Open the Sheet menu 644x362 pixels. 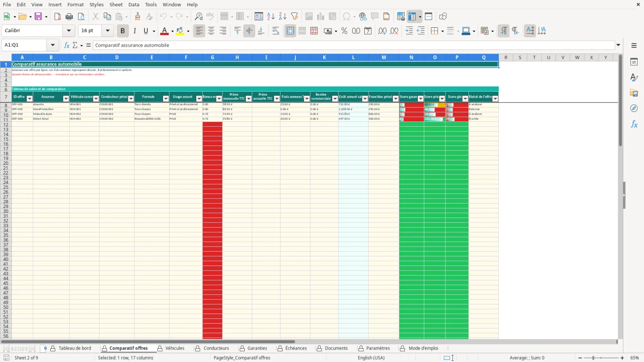pyautogui.click(x=116, y=4)
